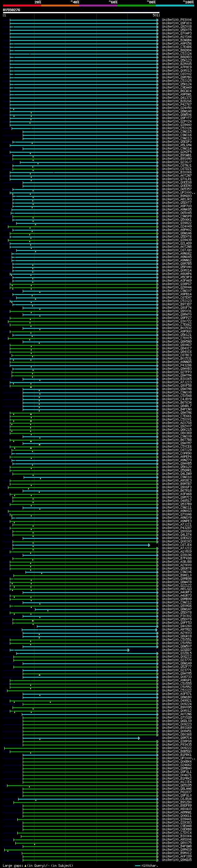Select subject label UniRef100_C6TEH7
Screen dimensions: 197x868
pos(177,297)
